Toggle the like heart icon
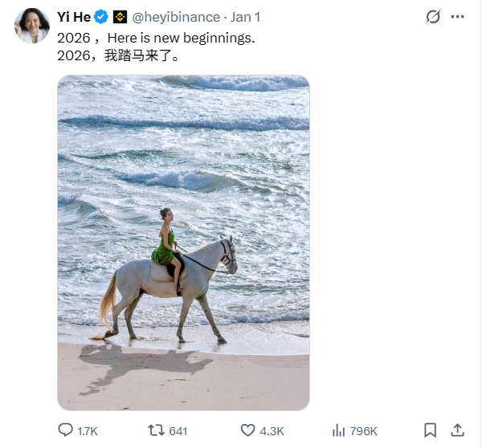This screenshot has height=448, width=482. point(248,430)
